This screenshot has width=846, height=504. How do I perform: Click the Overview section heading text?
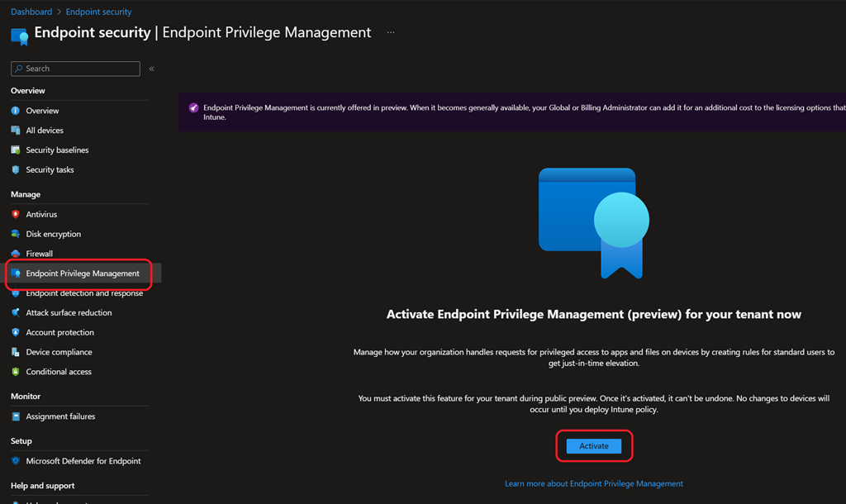click(27, 91)
